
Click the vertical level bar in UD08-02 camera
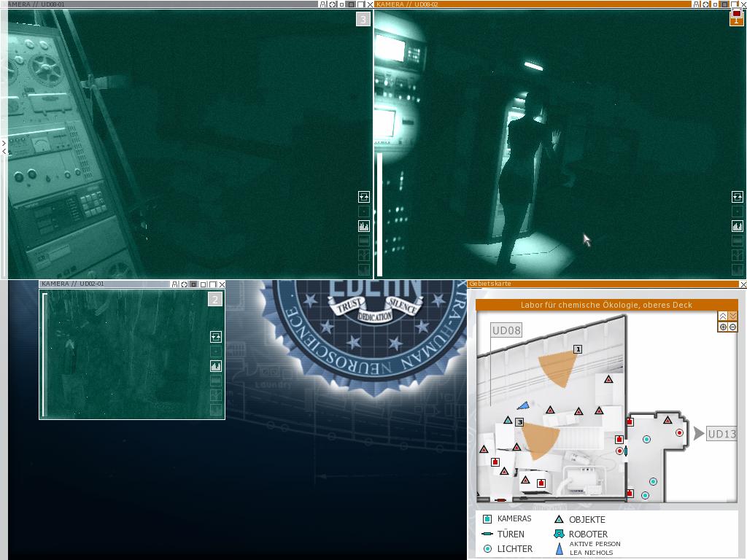pyautogui.click(x=379, y=214)
